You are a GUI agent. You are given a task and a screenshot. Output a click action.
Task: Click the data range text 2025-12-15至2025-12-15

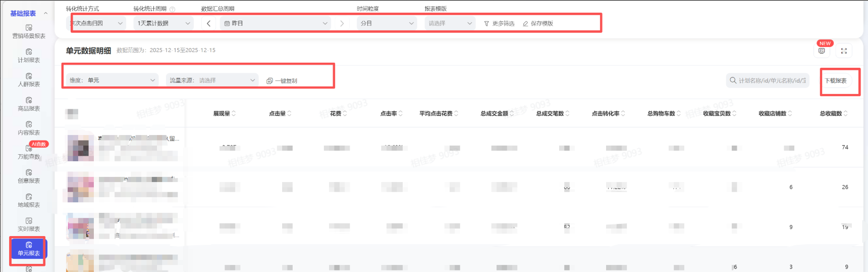coord(183,51)
